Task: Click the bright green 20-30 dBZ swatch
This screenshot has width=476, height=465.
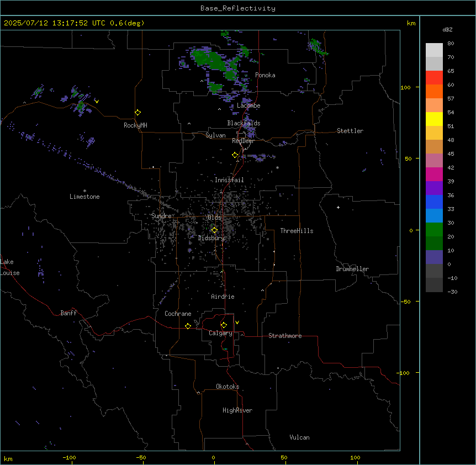Action: (x=434, y=230)
